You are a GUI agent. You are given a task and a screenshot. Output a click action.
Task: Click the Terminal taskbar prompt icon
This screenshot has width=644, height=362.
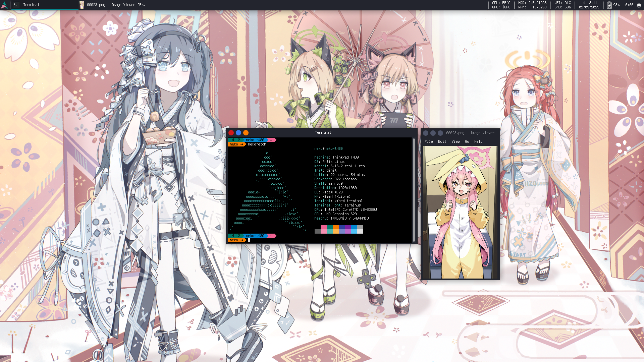point(16,5)
